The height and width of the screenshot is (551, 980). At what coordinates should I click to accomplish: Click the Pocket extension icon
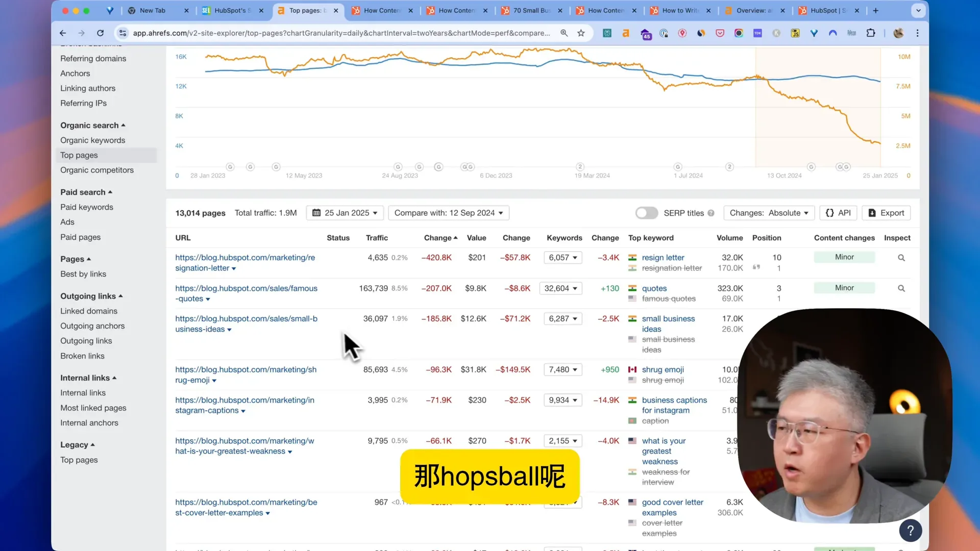click(x=720, y=33)
